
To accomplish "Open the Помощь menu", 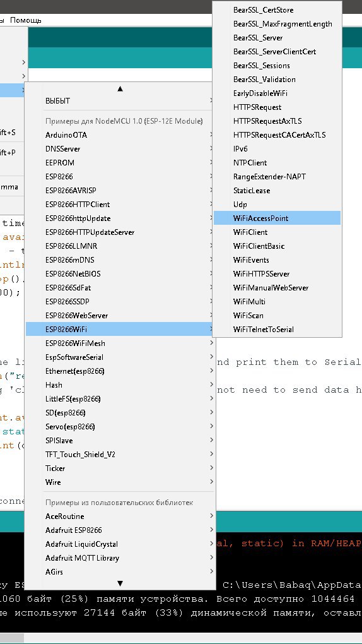I will click(x=25, y=20).
